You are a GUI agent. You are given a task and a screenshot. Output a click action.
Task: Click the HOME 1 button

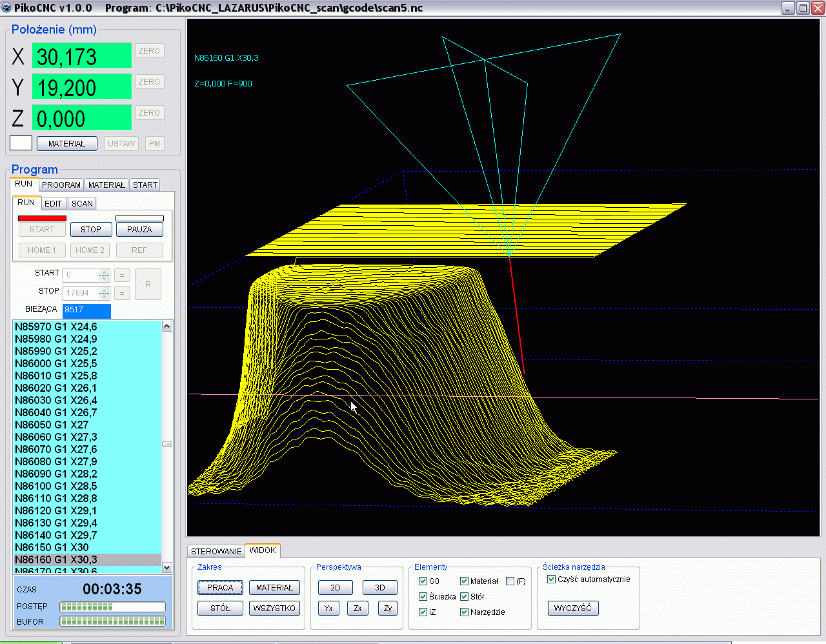tap(42, 250)
